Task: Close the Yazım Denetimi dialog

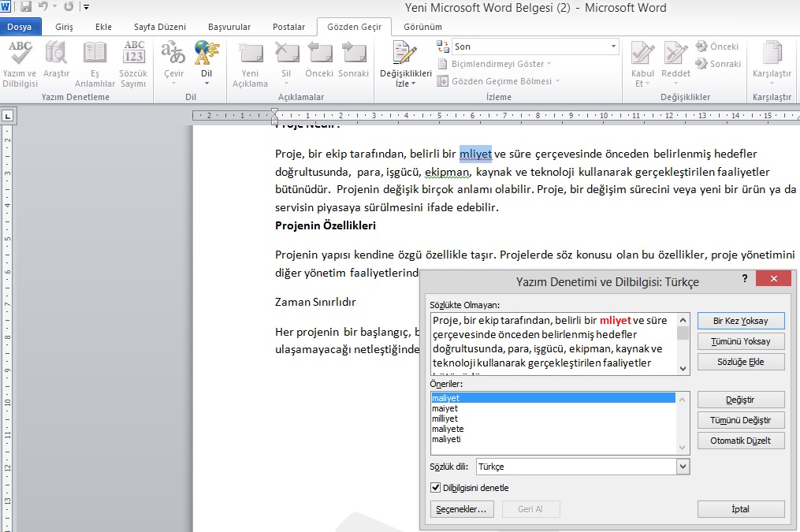Action: (x=773, y=278)
